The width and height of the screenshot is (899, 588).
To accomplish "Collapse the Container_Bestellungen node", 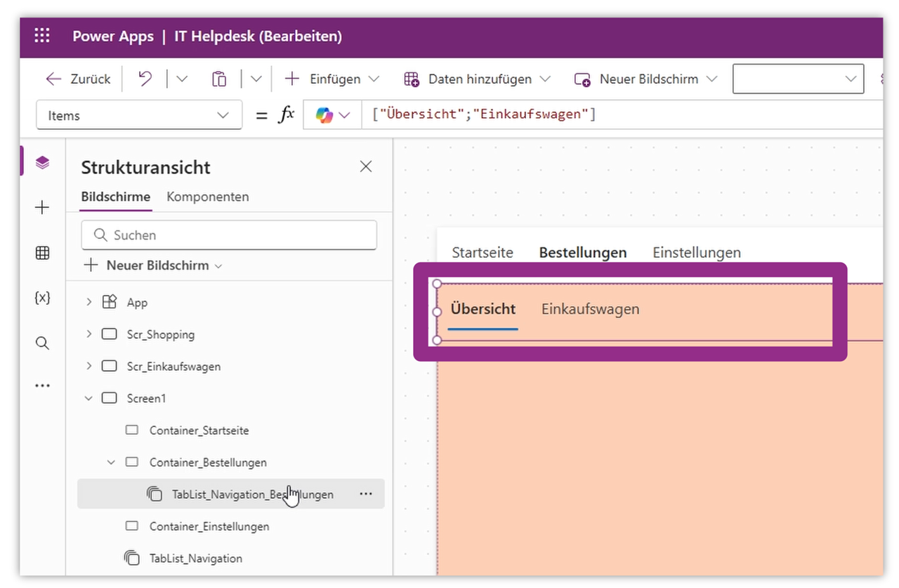I will 111,462.
